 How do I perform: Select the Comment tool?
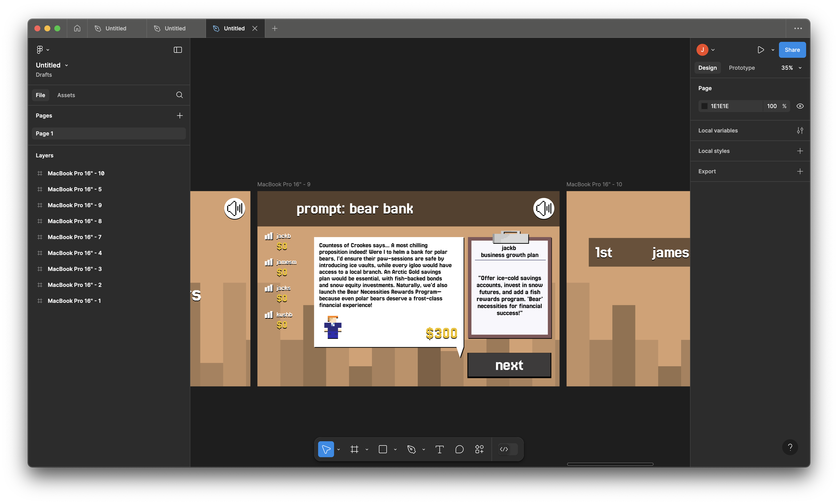tap(459, 449)
